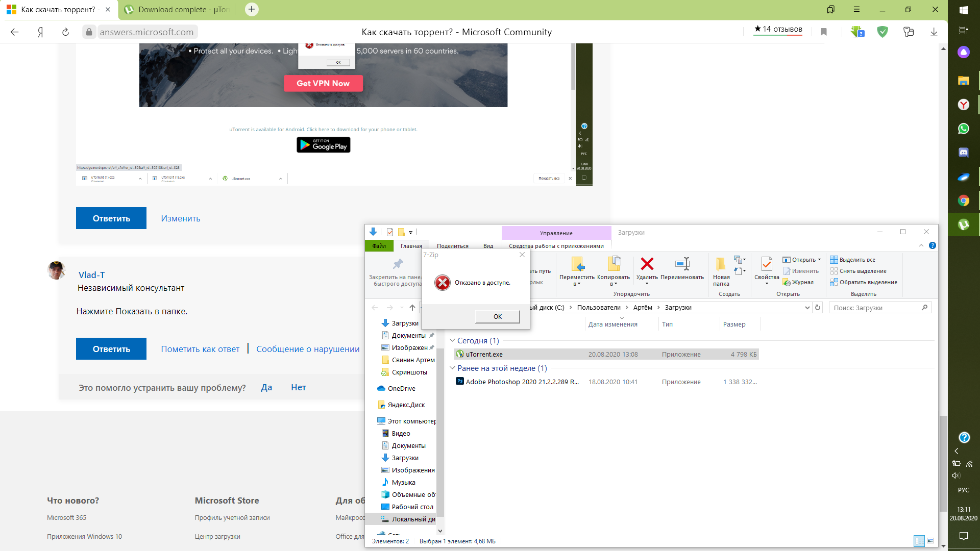The image size is (980, 551).
Task: Open the Вид ribbon tab
Action: pos(488,246)
